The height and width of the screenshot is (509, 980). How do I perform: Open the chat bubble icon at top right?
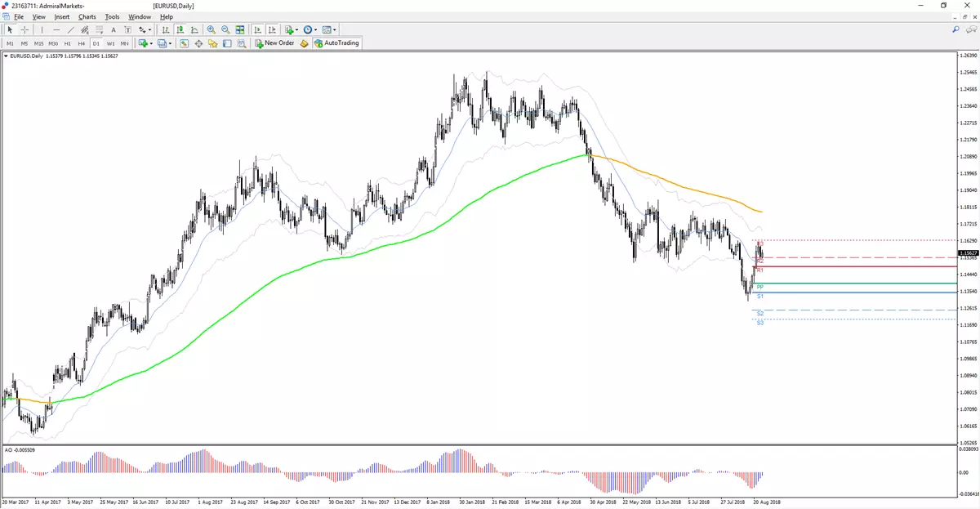click(x=970, y=29)
